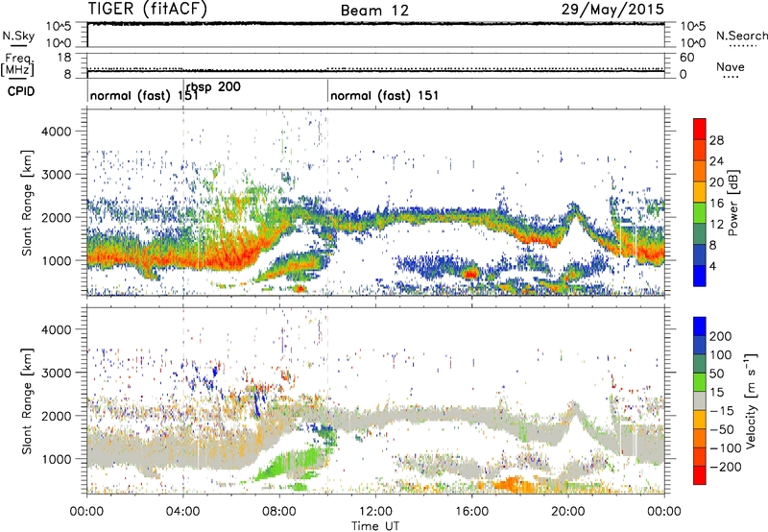Click the "Nave" legend label

(731, 66)
